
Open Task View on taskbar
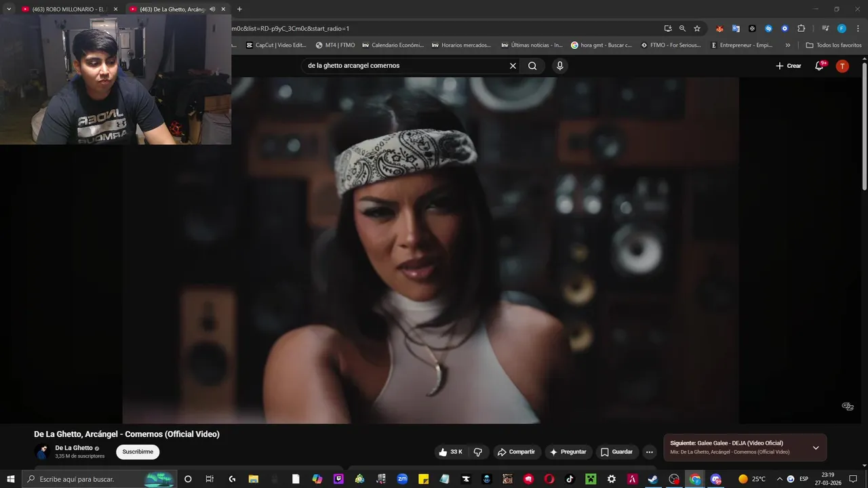[x=210, y=479]
